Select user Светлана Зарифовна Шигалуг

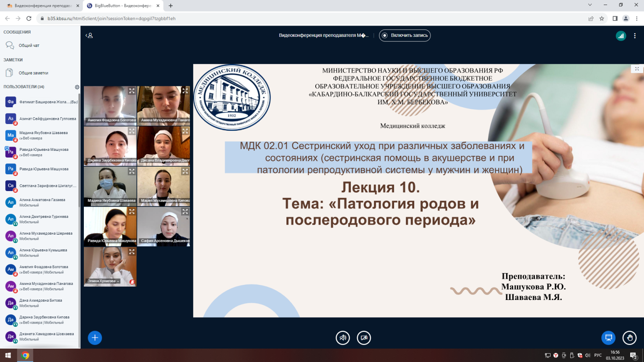coord(41,186)
